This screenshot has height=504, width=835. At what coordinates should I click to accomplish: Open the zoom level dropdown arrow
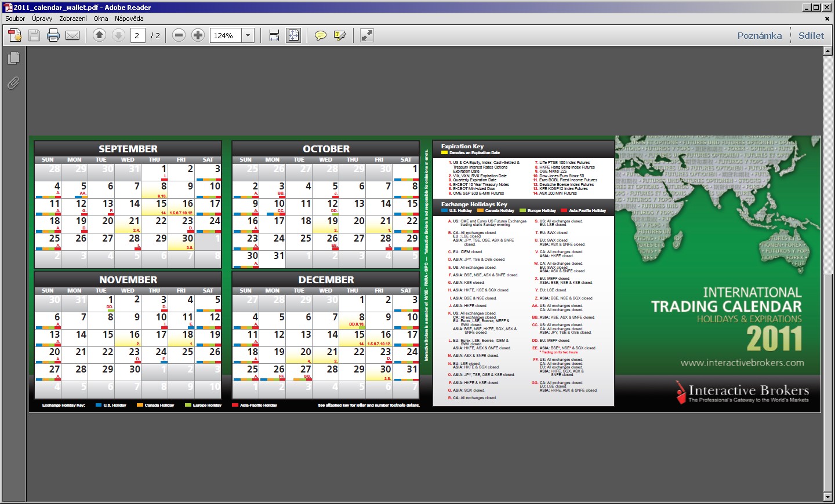[x=248, y=35]
